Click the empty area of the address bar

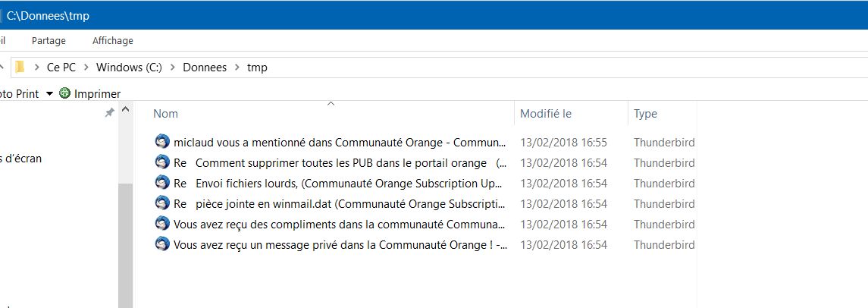point(531,68)
